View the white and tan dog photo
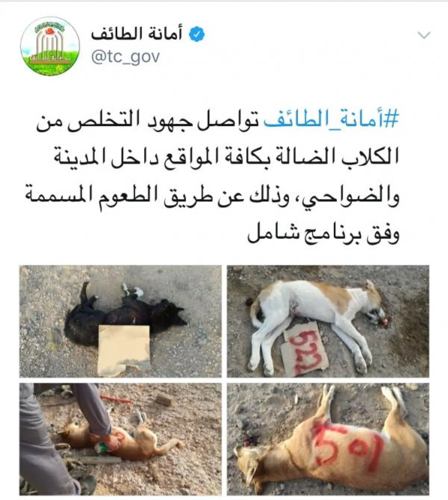 (328, 321)
